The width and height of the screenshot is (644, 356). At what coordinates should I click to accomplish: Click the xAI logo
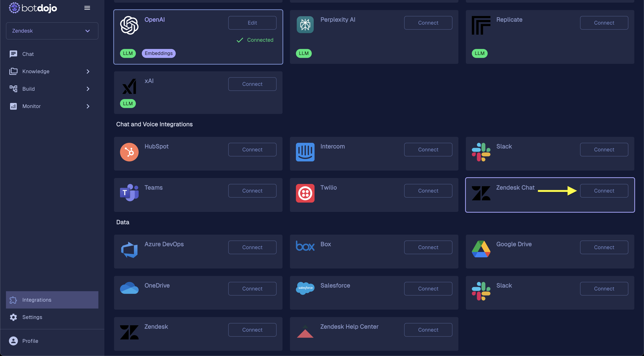[x=129, y=86]
